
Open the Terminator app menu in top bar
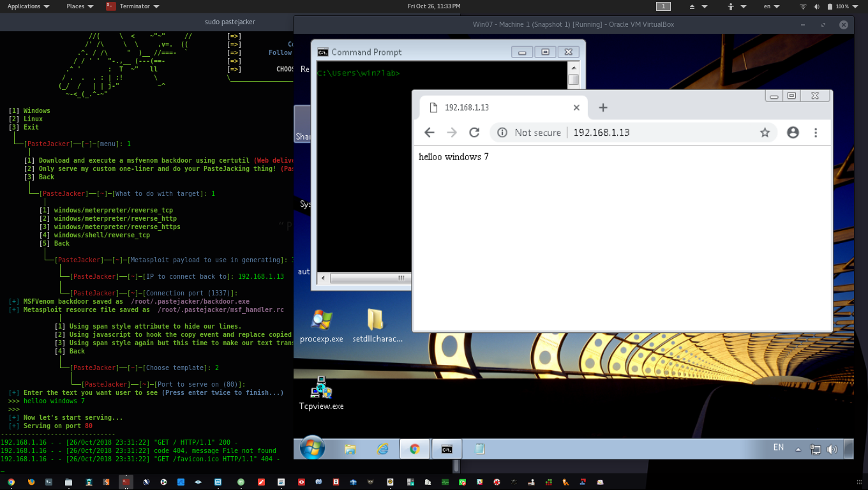(x=133, y=6)
